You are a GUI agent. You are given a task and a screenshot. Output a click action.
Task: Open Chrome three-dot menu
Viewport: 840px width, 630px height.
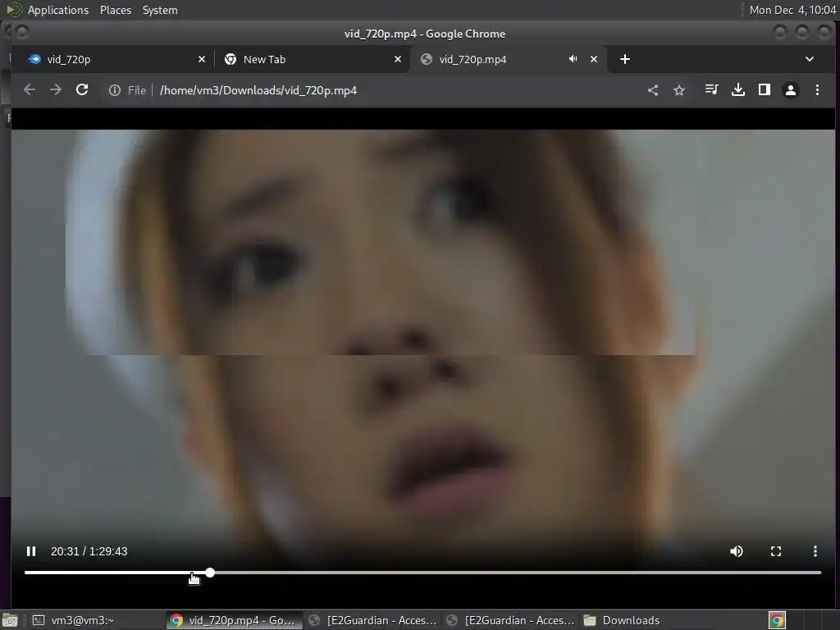click(817, 90)
